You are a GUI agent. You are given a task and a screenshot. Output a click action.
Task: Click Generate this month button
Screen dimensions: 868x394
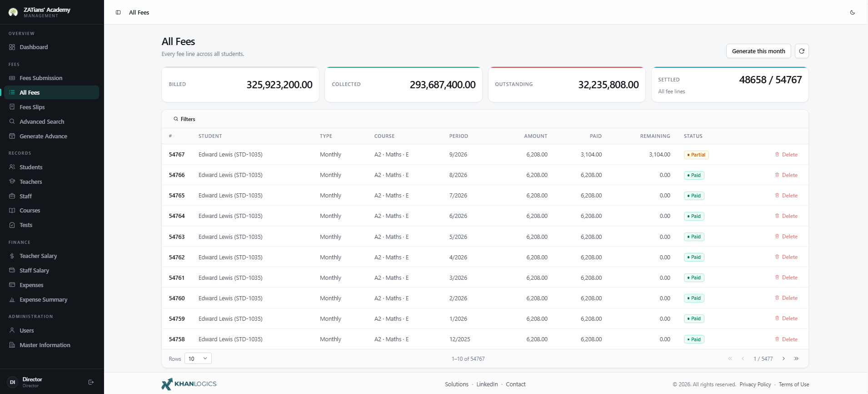758,51
